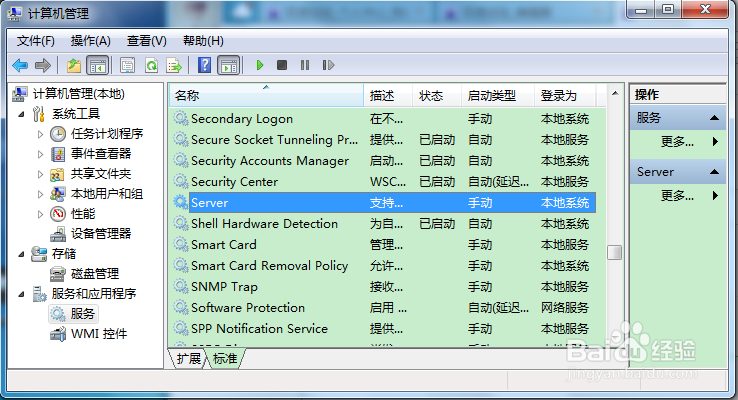Select the Software Protection service

(383, 307)
